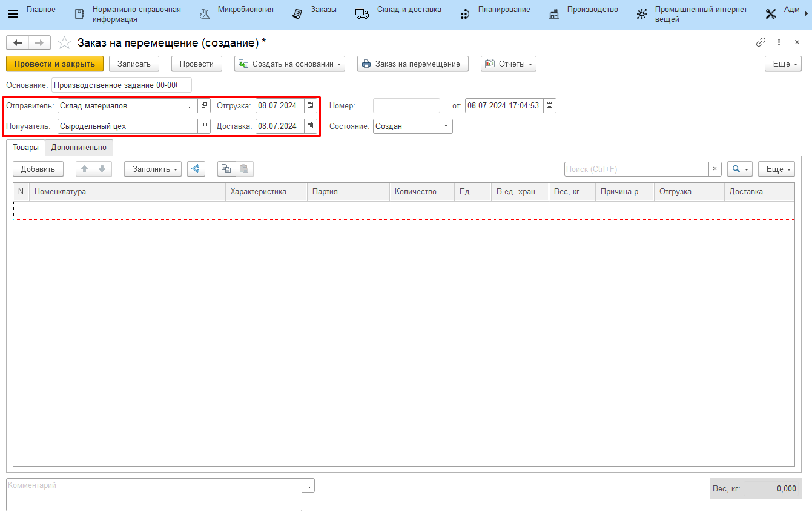Image resolution: width=812 pixels, height=515 pixels.
Task: Move table row up with arrow
Action: pyautogui.click(x=85, y=169)
